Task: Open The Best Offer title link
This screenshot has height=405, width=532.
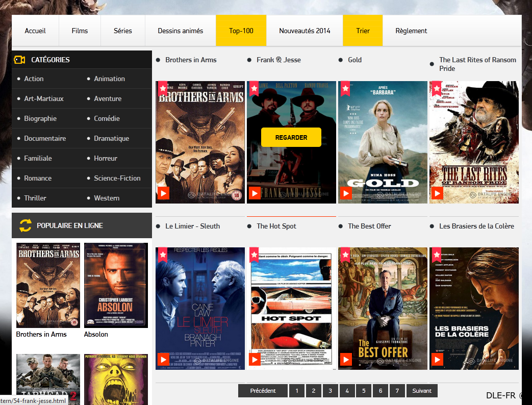Action: 369,226
